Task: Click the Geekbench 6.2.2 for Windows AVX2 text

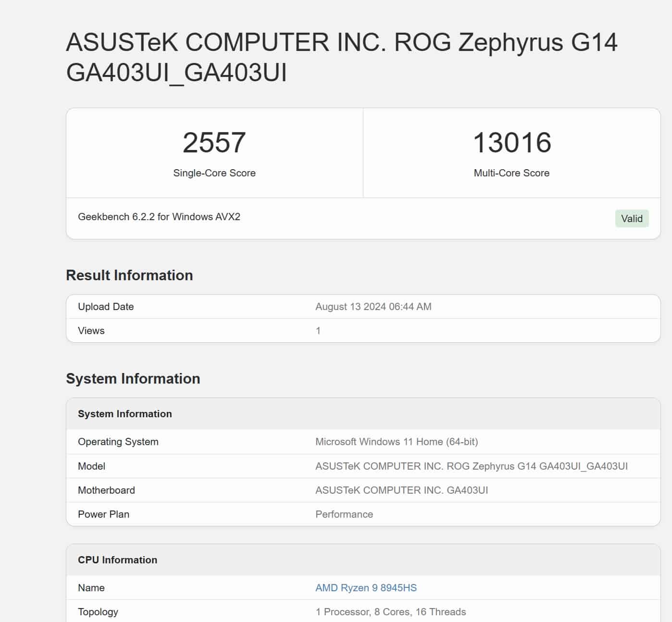Action: pos(159,217)
